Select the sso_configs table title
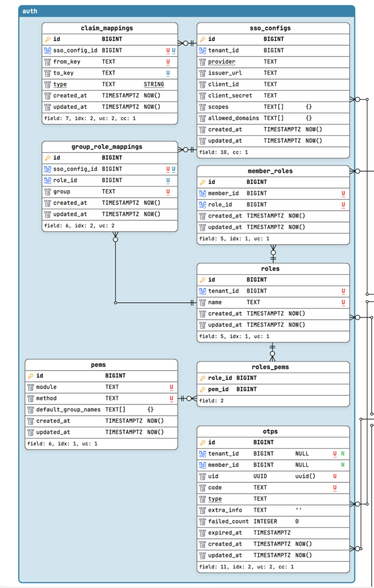Image resolution: width=374 pixels, height=588 pixels. (270, 28)
